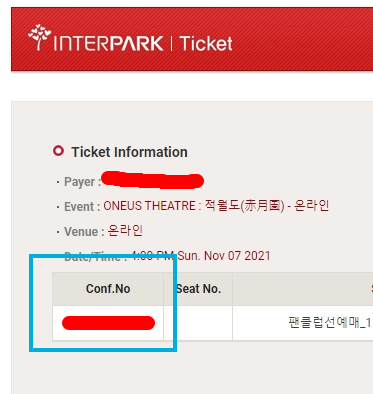Click the 팬클럽선예매_1 table cell
This screenshot has height=394, width=373.
303,323
